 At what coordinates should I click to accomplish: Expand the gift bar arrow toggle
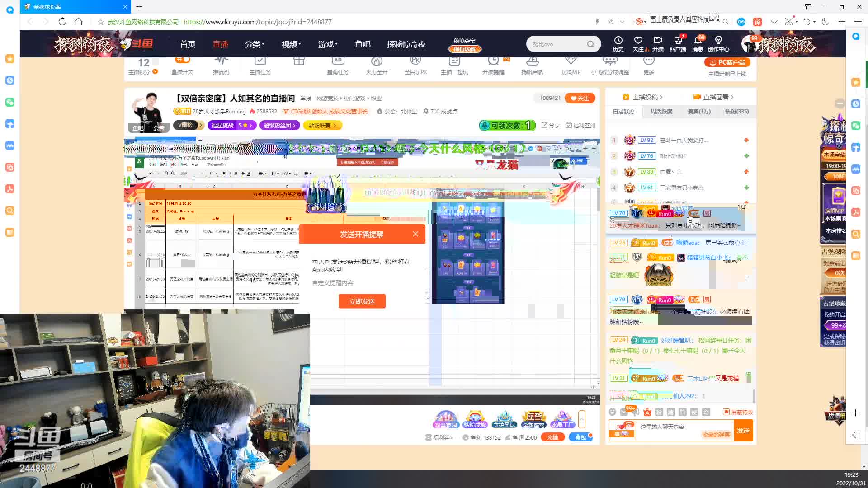tap(582, 419)
